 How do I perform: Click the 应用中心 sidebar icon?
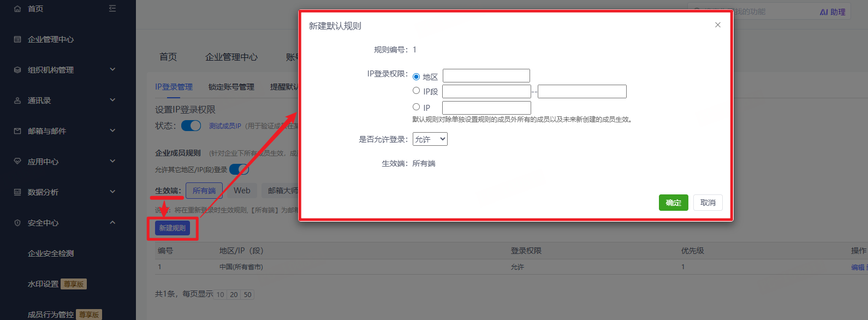point(17,162)
